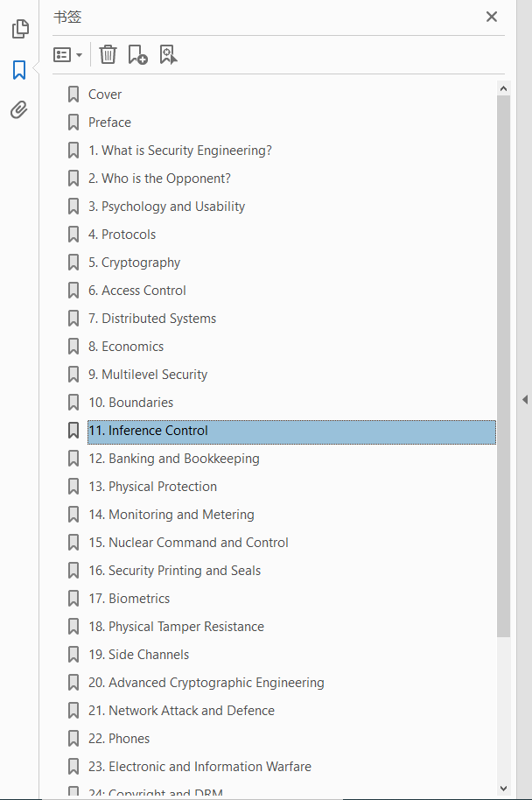This screenshot has width=532, height=800.
Task: Navigate to 23. Electronic and Information Warfare
Action: tap(199, 766)
